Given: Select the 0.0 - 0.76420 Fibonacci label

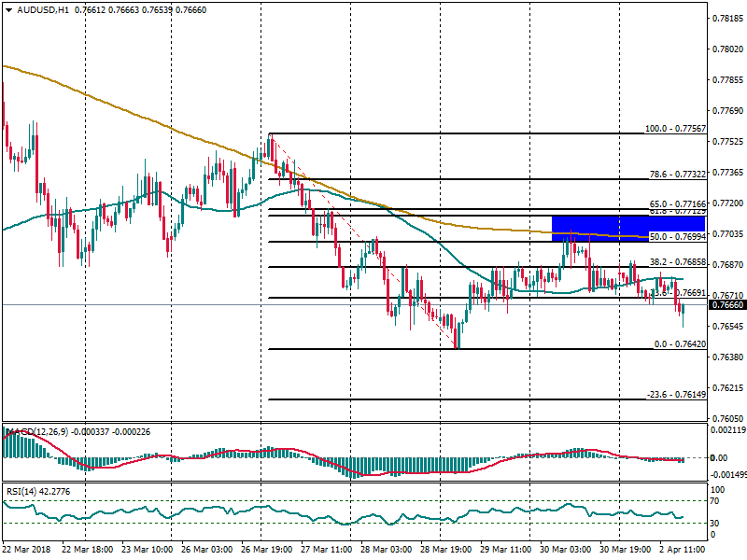Looking at the screenshot, I should pos(678,344).
